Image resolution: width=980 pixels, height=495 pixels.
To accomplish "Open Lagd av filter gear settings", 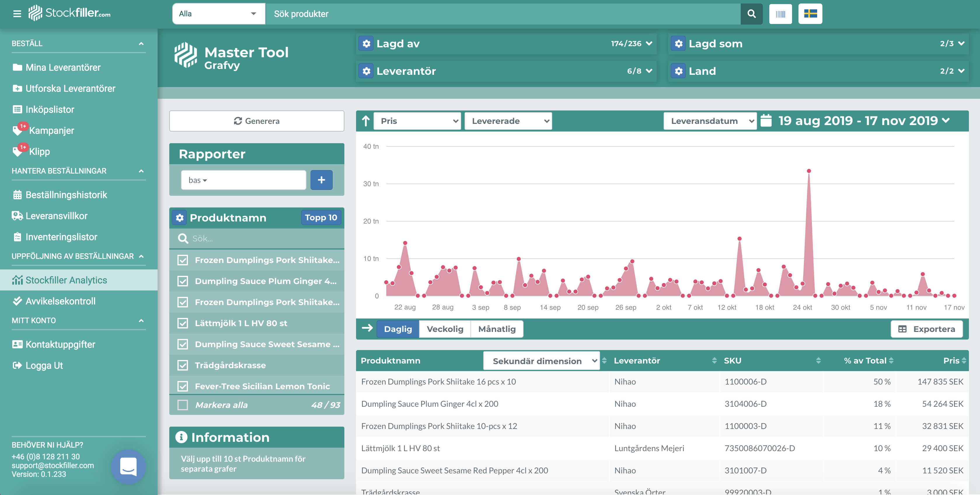I will tap(366, 44).
